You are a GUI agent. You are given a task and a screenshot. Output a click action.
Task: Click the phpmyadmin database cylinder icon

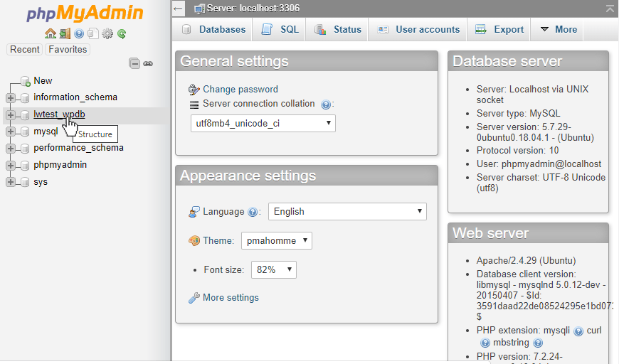(x=25, y=165)
